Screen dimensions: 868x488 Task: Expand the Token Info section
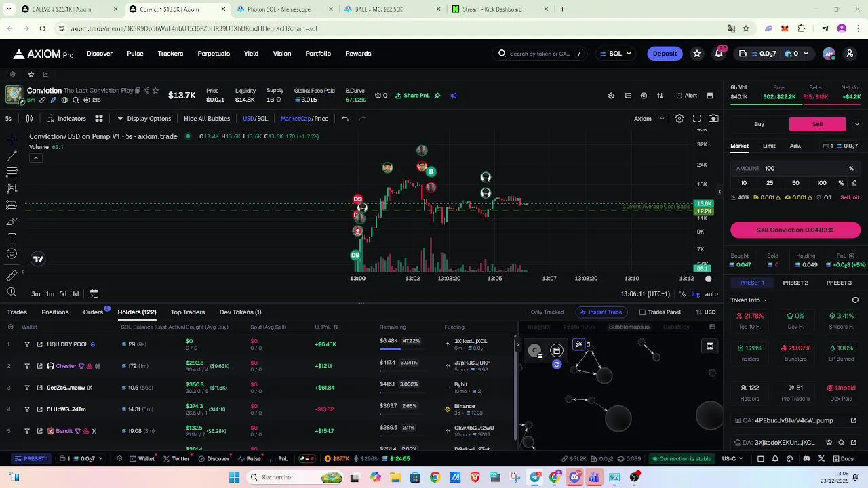[749, 300]
